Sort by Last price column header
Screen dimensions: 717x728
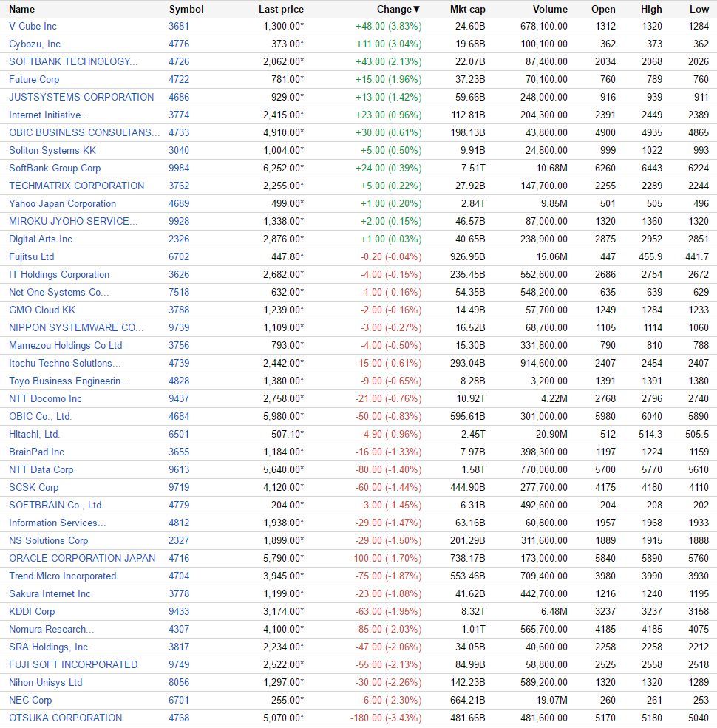coord(281,10)
